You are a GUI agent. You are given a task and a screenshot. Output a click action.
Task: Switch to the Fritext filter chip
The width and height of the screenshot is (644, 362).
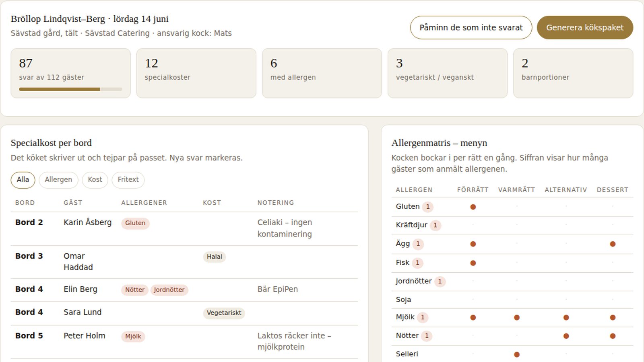pos(128,179)
